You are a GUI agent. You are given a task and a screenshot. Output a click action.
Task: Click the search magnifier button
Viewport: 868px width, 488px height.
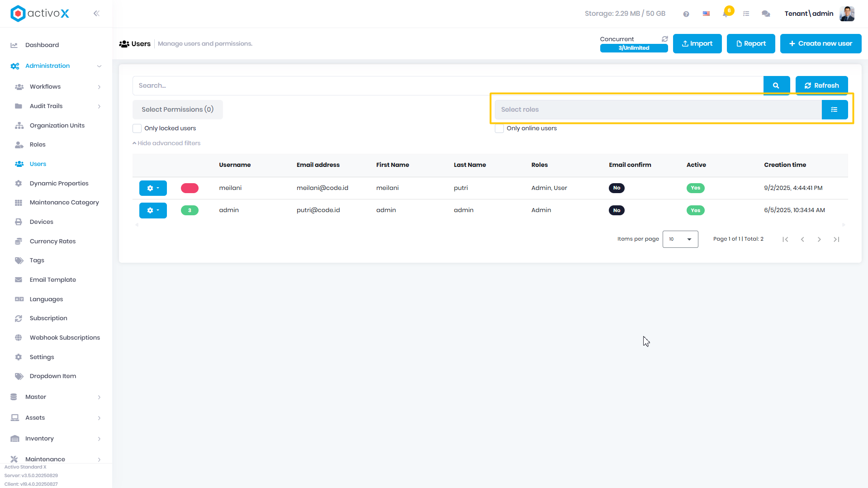click(776, 85)
